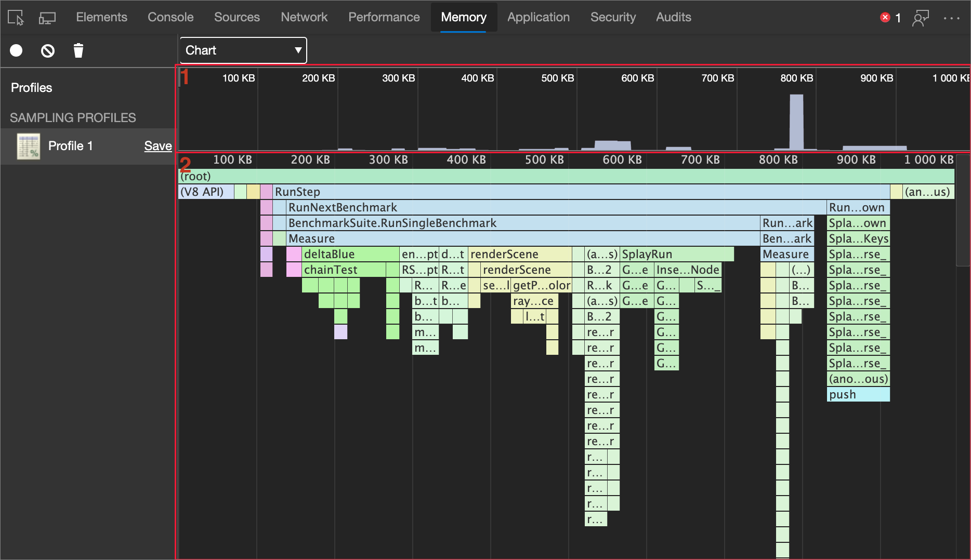Delete Profile 1 using the trash icon

click(78, 50)
